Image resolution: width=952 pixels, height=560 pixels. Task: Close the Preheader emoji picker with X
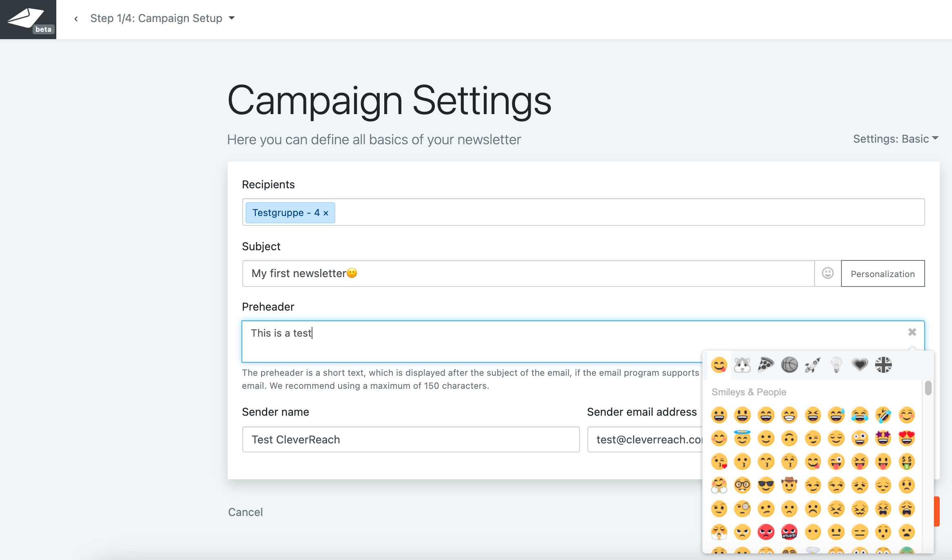pyautogui.click(x=912, y=332)
